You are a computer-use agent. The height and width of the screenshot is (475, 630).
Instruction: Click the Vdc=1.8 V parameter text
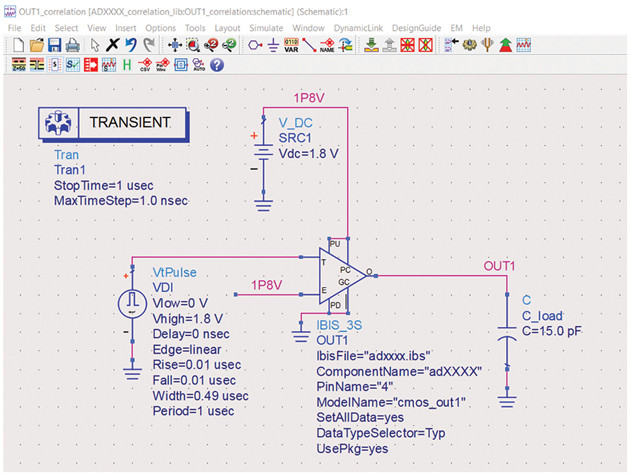[308, 154]
